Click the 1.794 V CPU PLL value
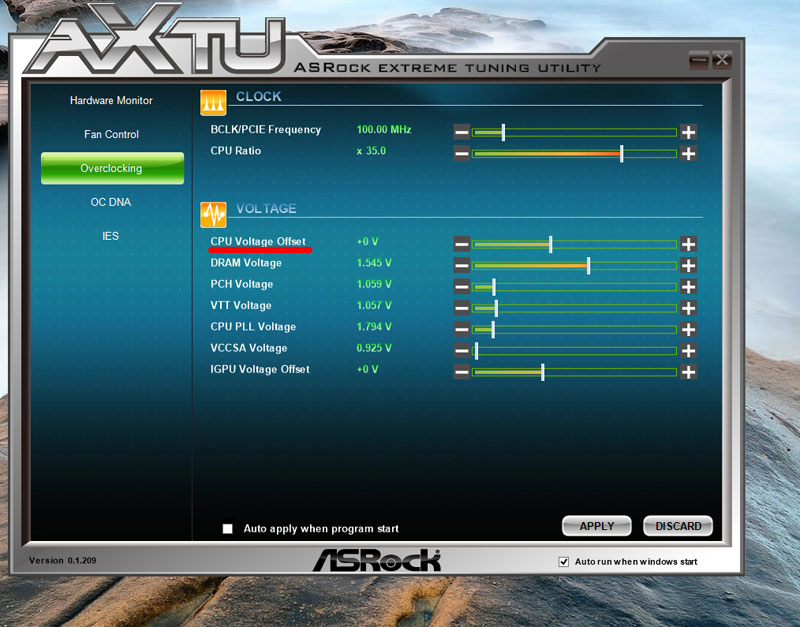This screenshot has height=627, width=800. point(374,327)
